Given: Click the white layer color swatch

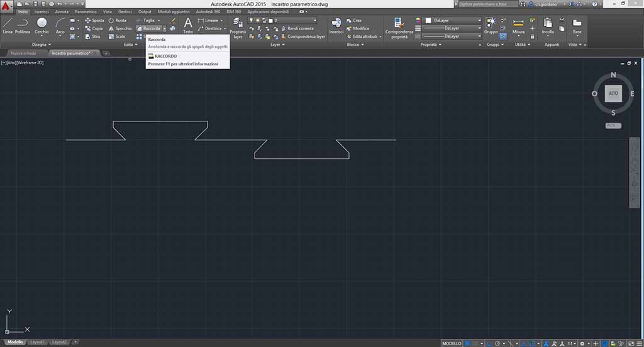Looking at the screenshot, I should (x=270, y=20).
